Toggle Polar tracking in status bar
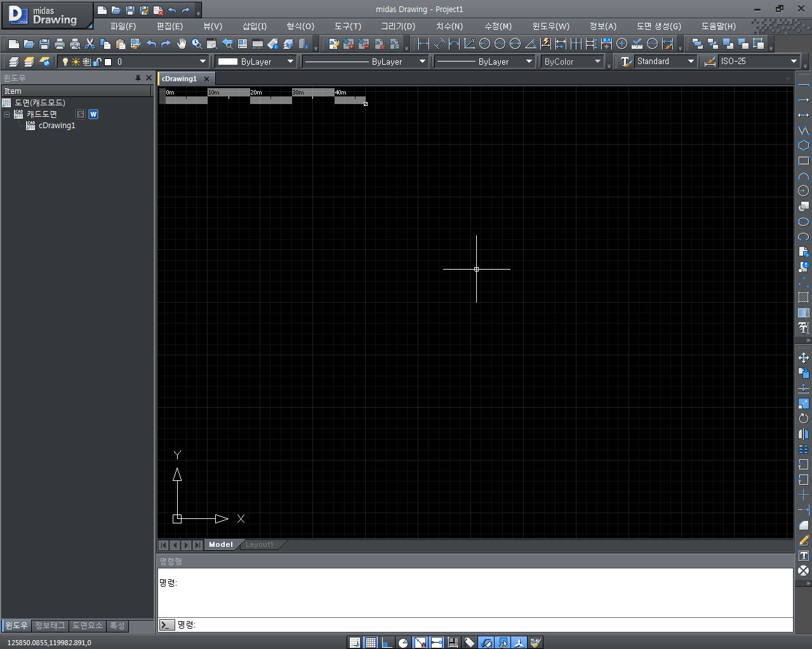Image resolution: width=812 pixels, height=649 pixels. (403, 643)
